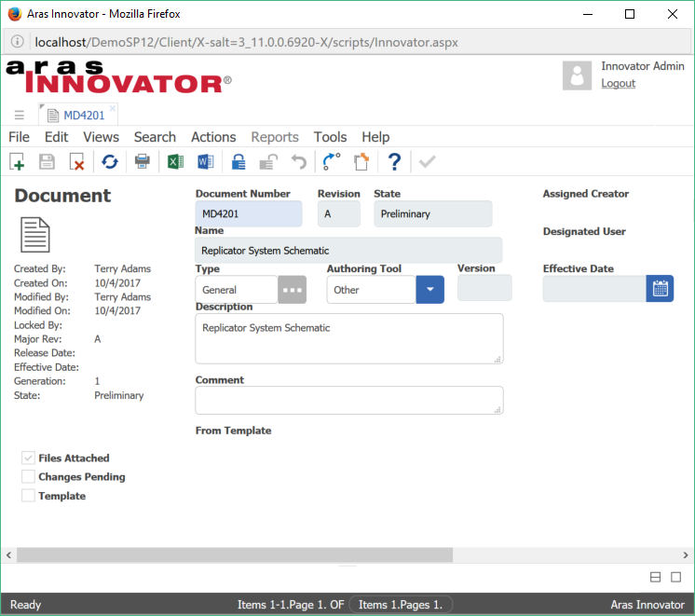This screenshot has width=695, height=616.
Task: Print the document using the printer icon
Action: click(x=143, y=161)
